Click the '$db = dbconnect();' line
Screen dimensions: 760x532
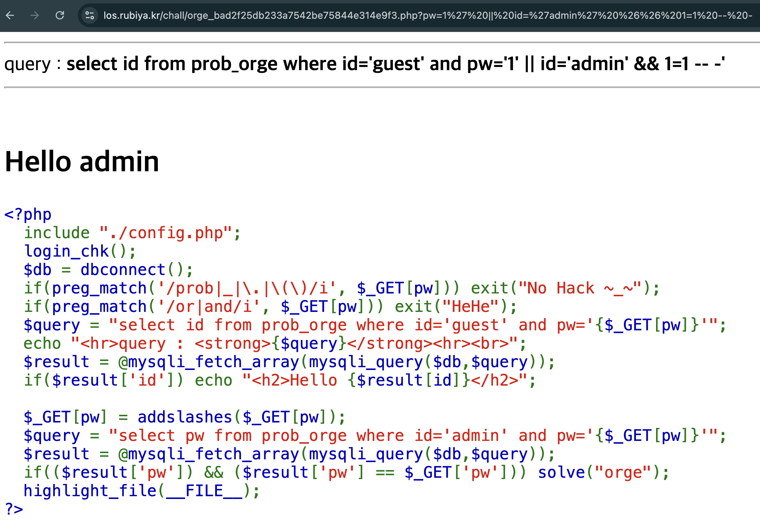tap(108, 269)
